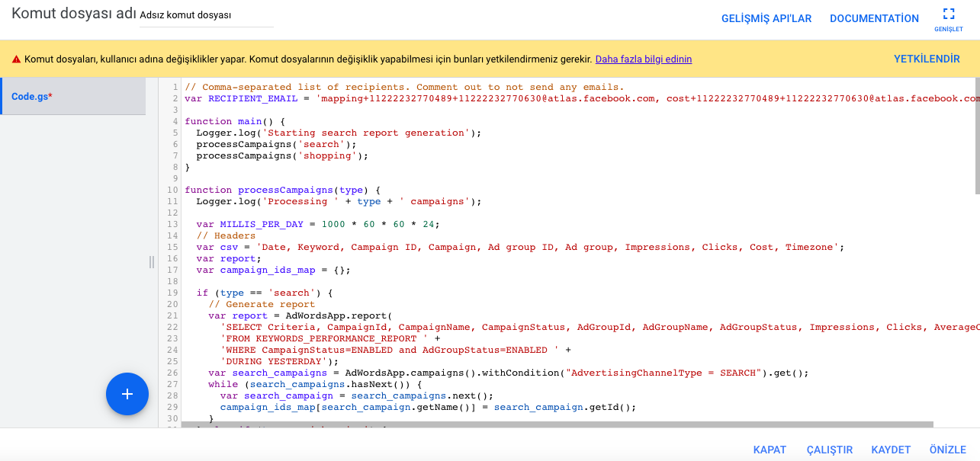Click the "Logger.log('Processing '" line

point(339,201)
